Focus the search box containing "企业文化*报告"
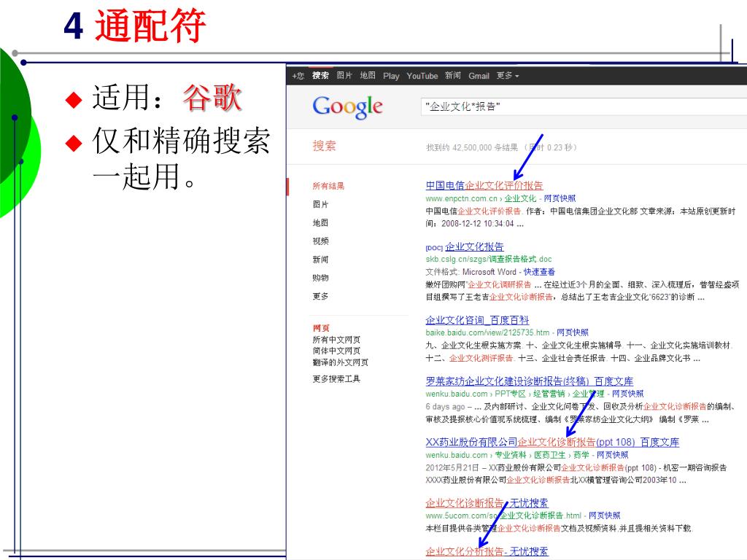The width and height of the screenshot is (747, 560). [x=584, y=106]
